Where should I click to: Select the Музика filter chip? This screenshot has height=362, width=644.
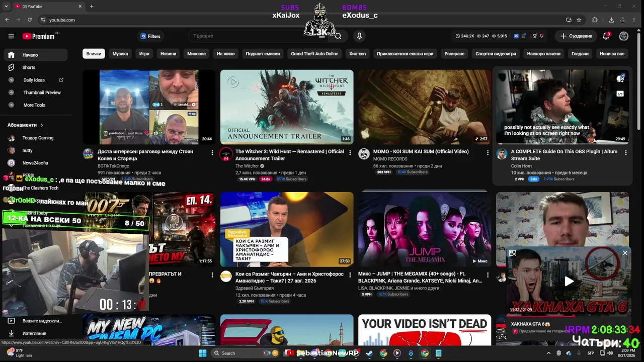tap(120, 54)
